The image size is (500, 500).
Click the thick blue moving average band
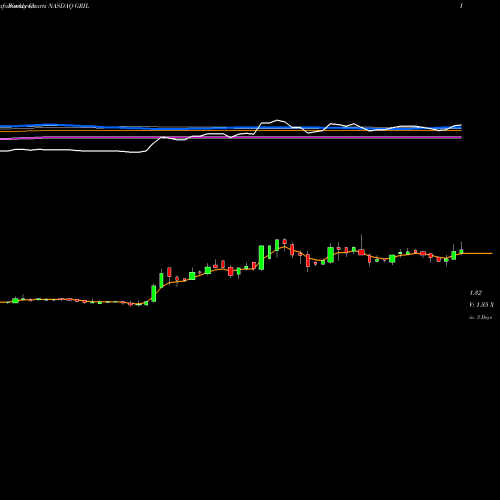(x=231, y=127)
